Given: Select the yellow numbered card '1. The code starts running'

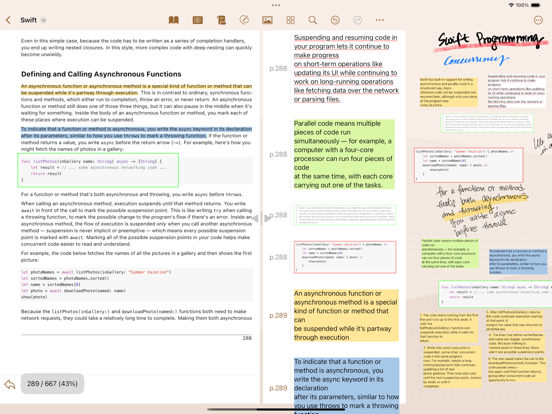Looking at the screenshot, I should tap(449, 328).
